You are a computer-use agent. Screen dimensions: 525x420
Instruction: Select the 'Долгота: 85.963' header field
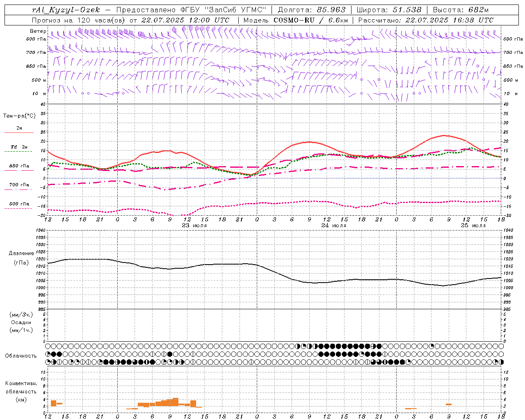tap(312, 10)
